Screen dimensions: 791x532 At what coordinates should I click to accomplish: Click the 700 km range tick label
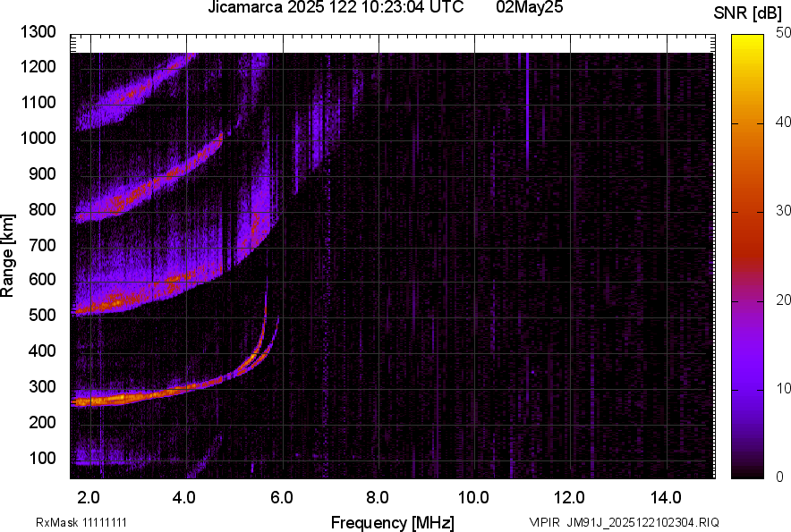pos(44,245)
